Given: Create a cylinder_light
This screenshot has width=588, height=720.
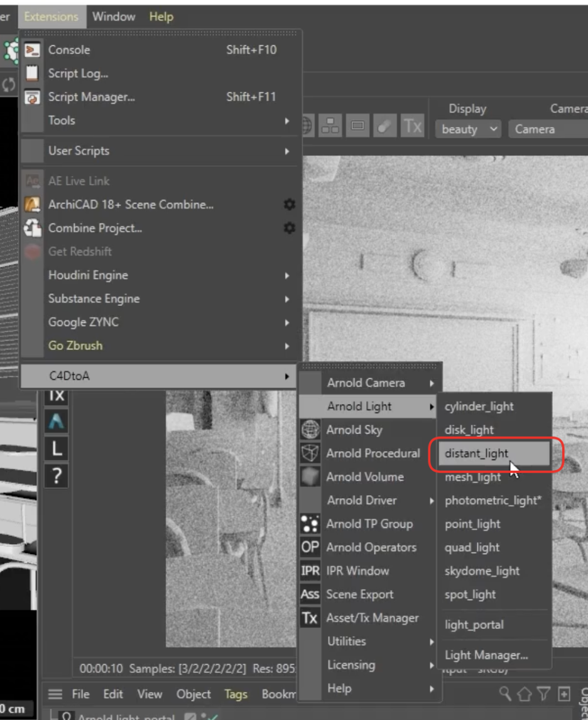Looking at the screenshot, I should (494, 406).
